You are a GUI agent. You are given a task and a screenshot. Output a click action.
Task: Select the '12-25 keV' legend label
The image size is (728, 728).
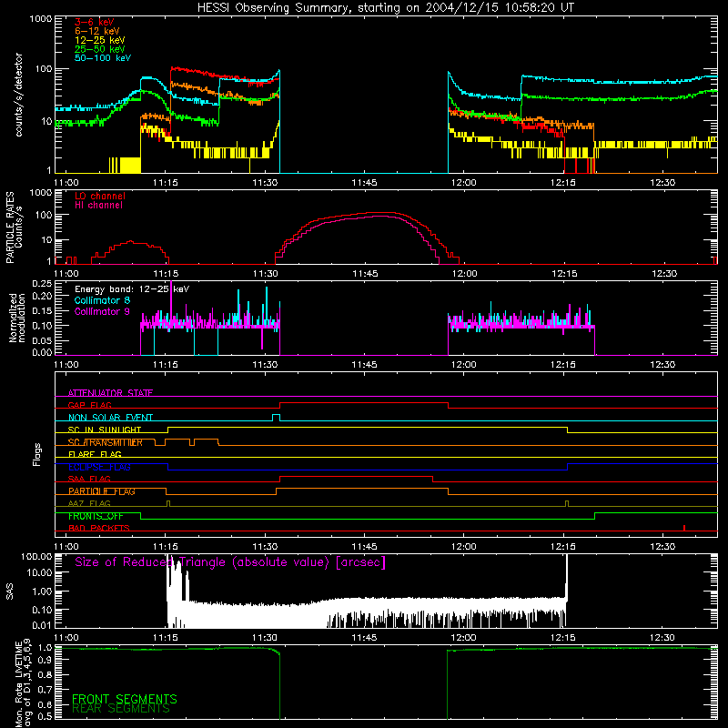(99, 40)
